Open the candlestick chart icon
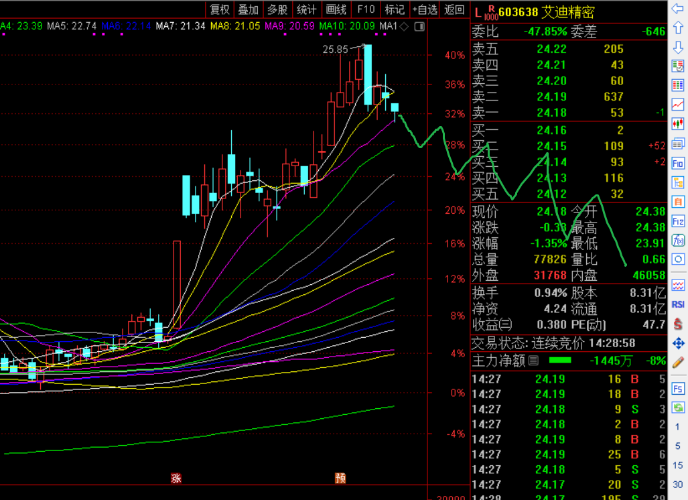The width and height of the screenshot is (688, 500). (678, 124)
